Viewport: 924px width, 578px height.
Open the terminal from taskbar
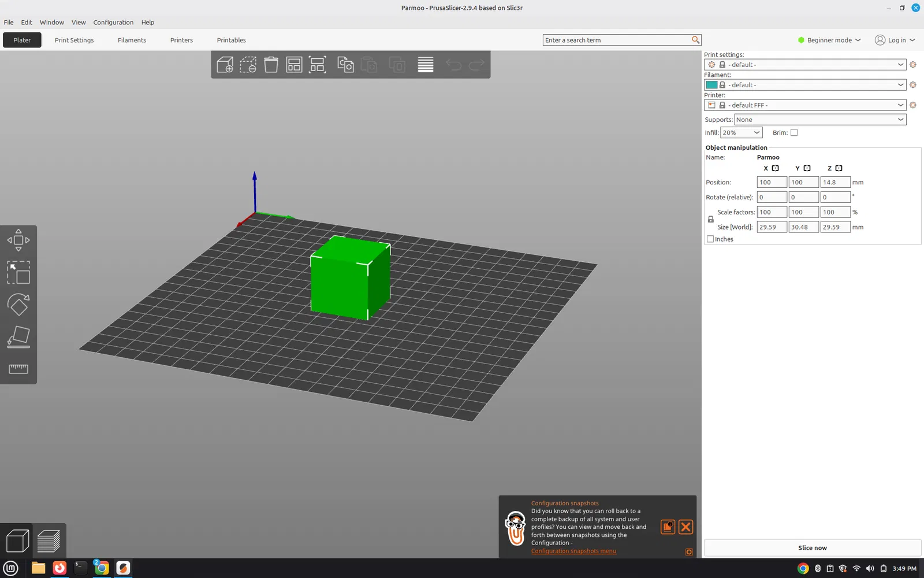click(80, 568)
